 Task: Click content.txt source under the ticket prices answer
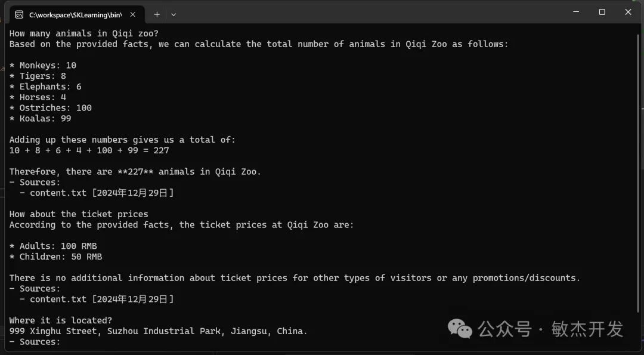click(58, 299)
